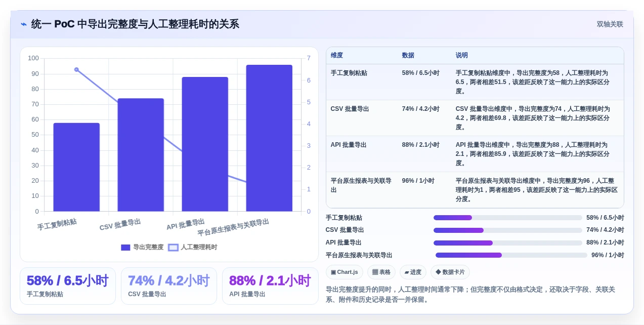The image size is (644, 325).
Task: Click table value 74% / 4.2小时
Action: [421, 109]
